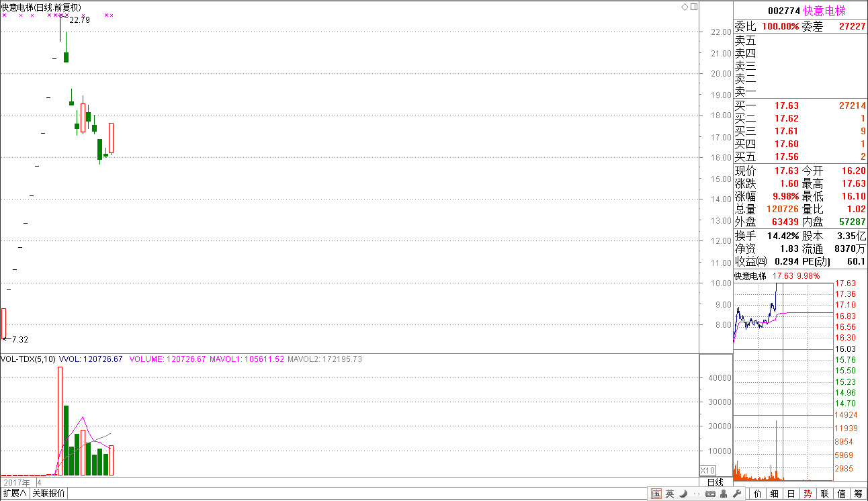
Task: Select the 价 tab at the bottom right
Action: coord(758,494)
